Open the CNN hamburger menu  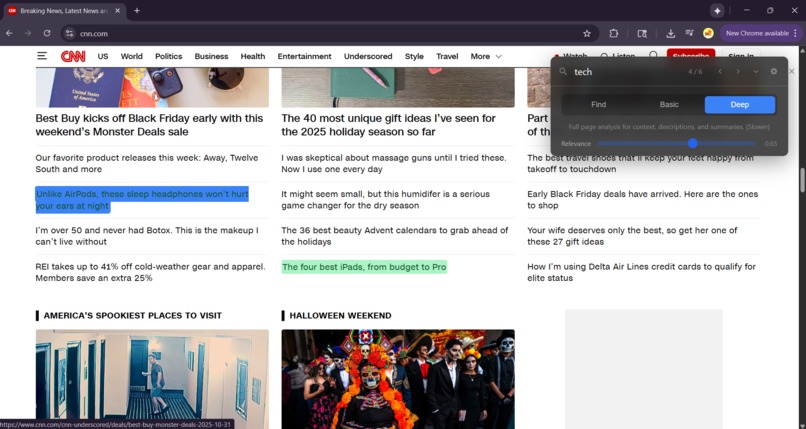pyautogui.click(x=42, y=56)
